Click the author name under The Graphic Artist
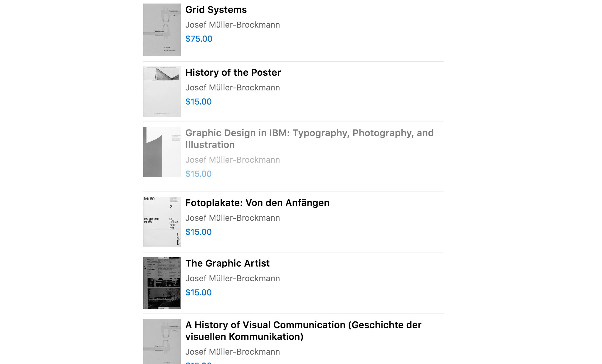 [233, 278]
